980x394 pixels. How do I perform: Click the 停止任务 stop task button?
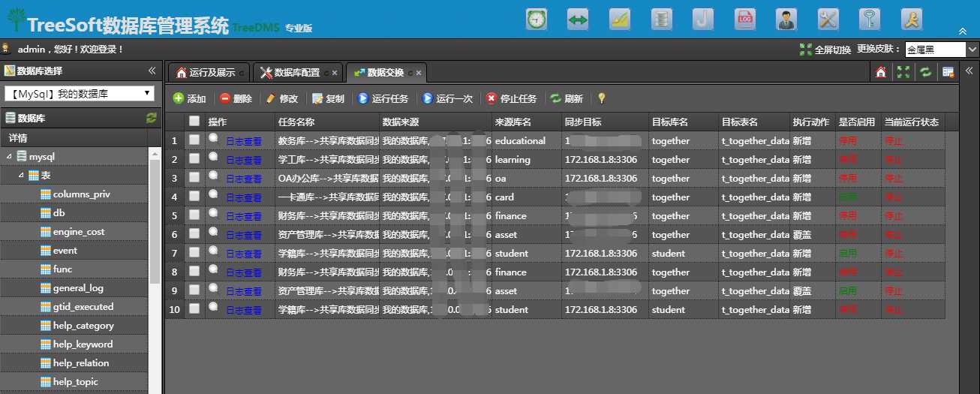pyautogui.click(x=512, y=98)
